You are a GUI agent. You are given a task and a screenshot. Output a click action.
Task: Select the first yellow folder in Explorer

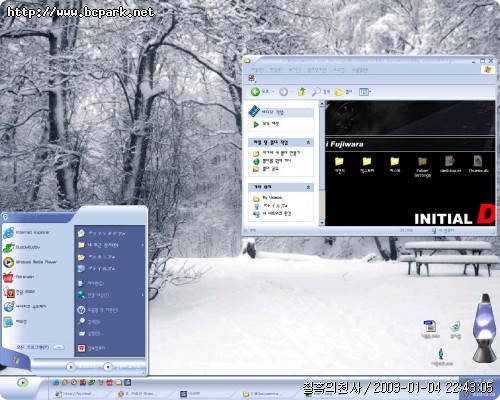[339, 164]
